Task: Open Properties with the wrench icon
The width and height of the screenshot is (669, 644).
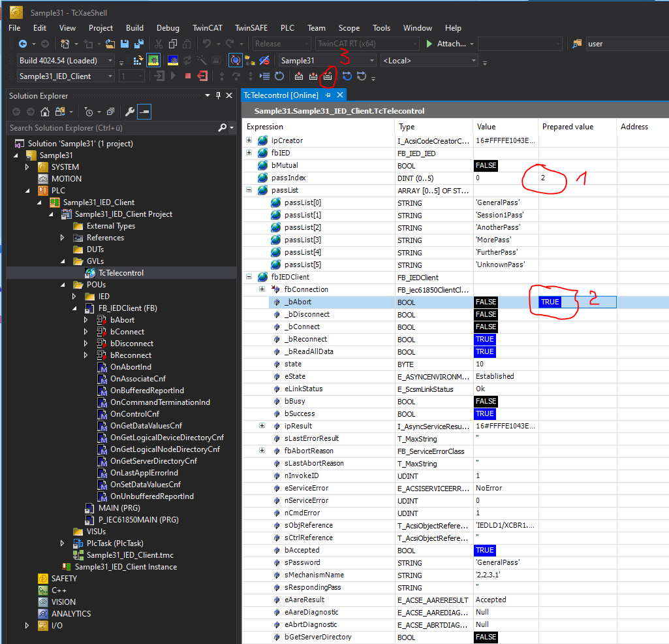Action: pos(130,112)
